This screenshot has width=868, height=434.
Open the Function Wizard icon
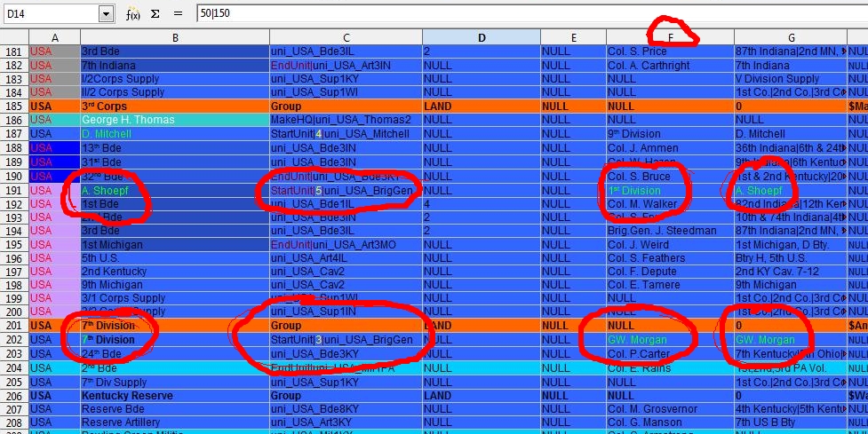click(x=132, y=14)
